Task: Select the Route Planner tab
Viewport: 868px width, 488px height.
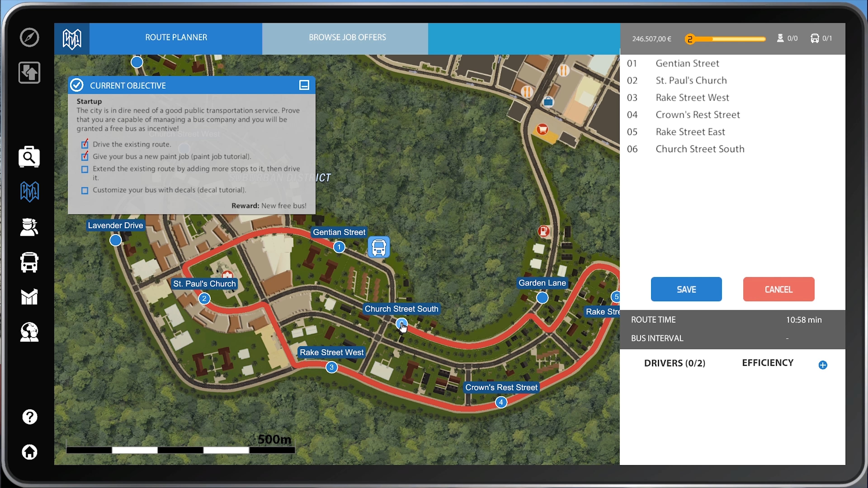Action: point(176,37)
